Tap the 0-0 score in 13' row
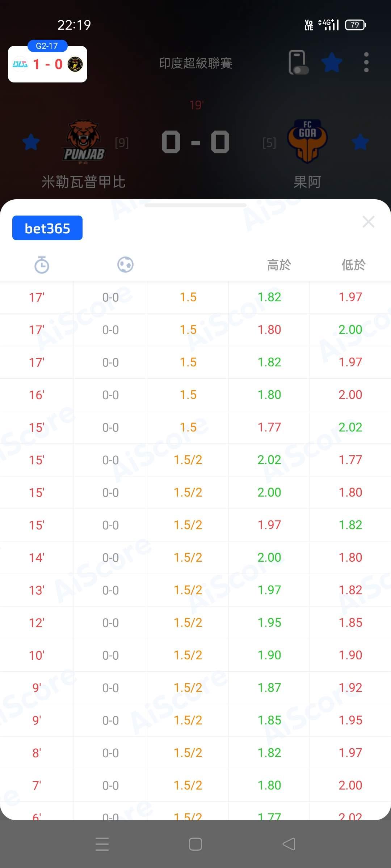 click(110, 590)
